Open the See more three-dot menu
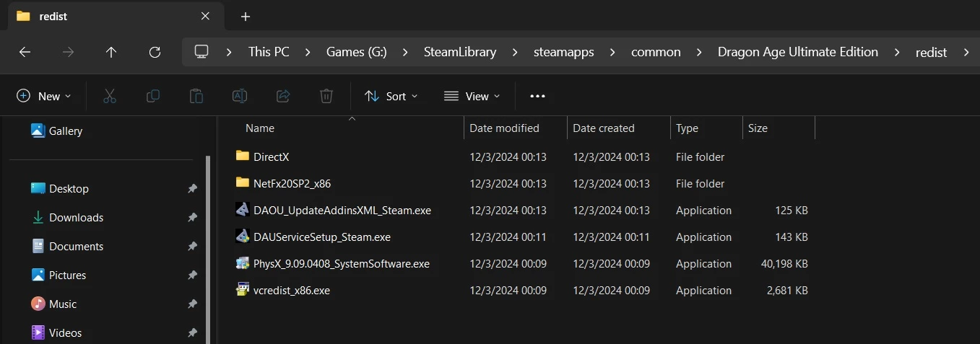 coord(537,96)
